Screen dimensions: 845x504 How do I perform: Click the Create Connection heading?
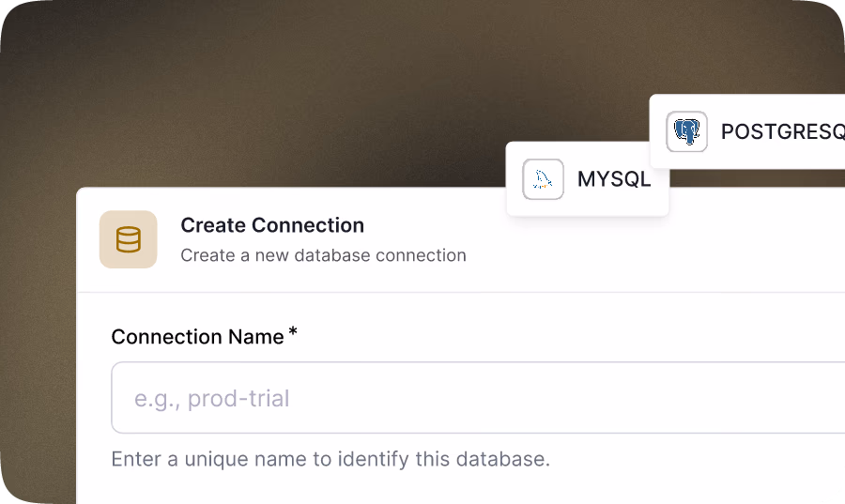point(272,225)
